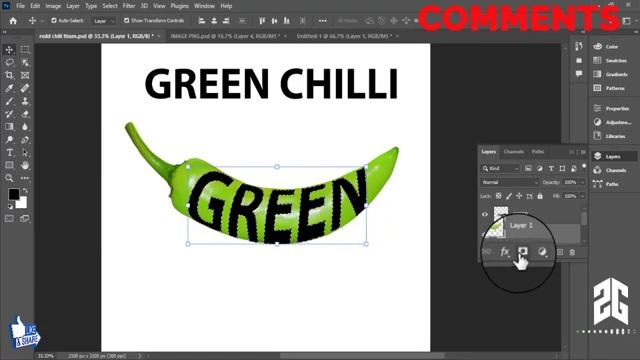Viewport: 640px width, 360px height.
Task: Toggle type layer filter icon
Action: (x=551, y=168)
